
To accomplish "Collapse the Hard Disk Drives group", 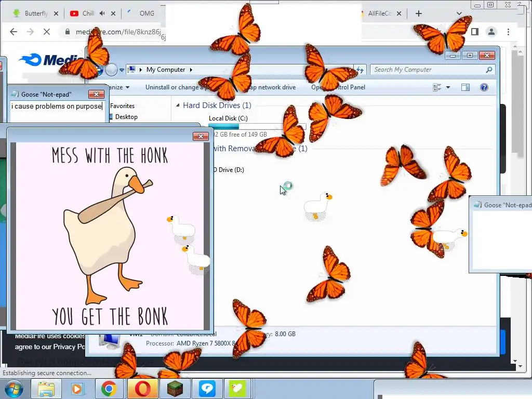I will tap(178, 105).
